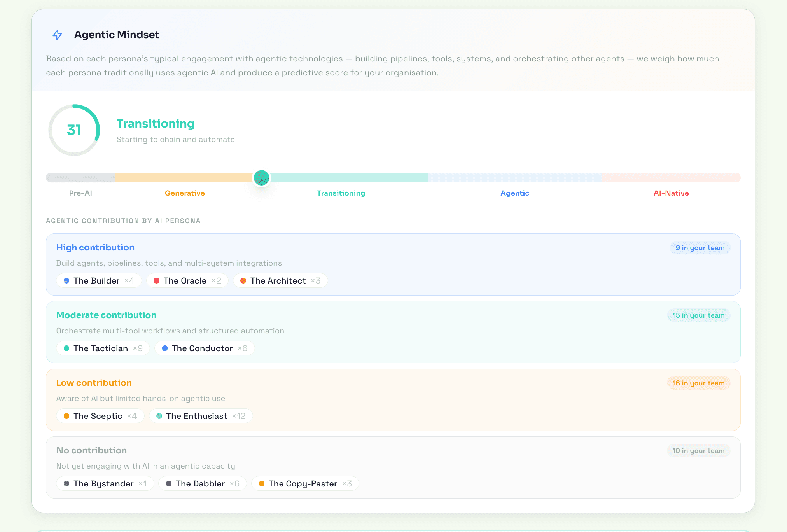Click the Agentic Mindset title

(117, 35)
